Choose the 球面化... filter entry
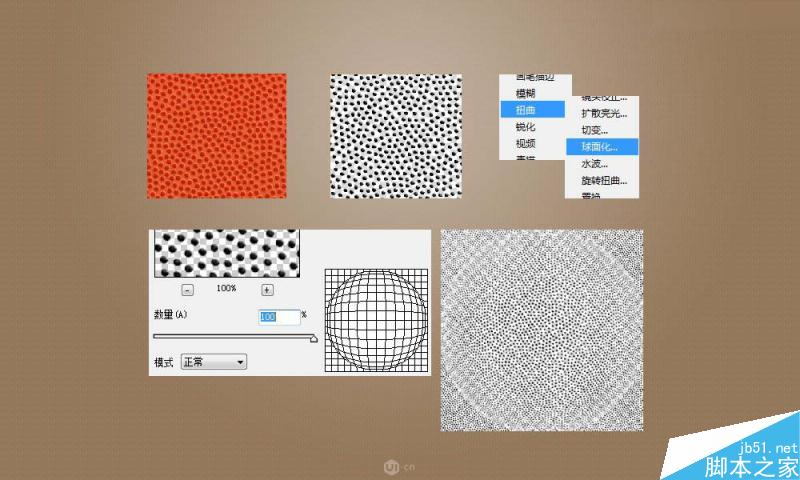 click(x=602, y=147)
